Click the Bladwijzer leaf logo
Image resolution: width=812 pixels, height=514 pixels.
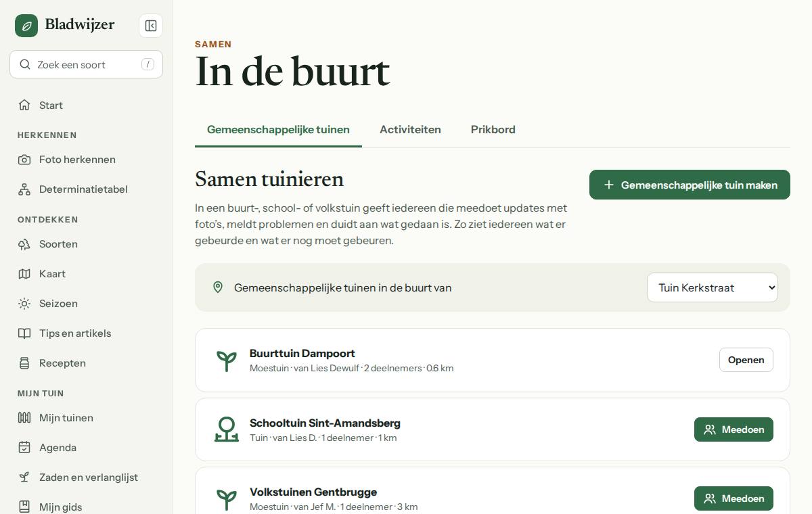tap(26, 26)
